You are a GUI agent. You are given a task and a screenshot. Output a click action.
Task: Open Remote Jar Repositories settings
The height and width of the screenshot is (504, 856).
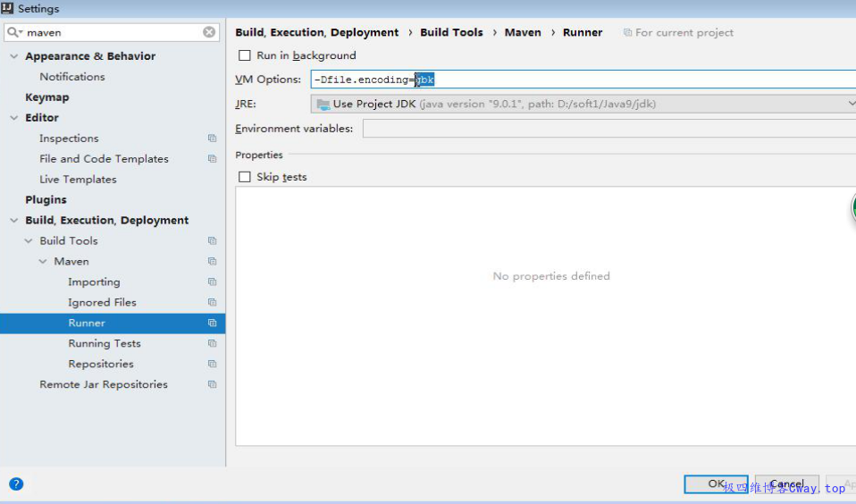click(x=103, y=384)
